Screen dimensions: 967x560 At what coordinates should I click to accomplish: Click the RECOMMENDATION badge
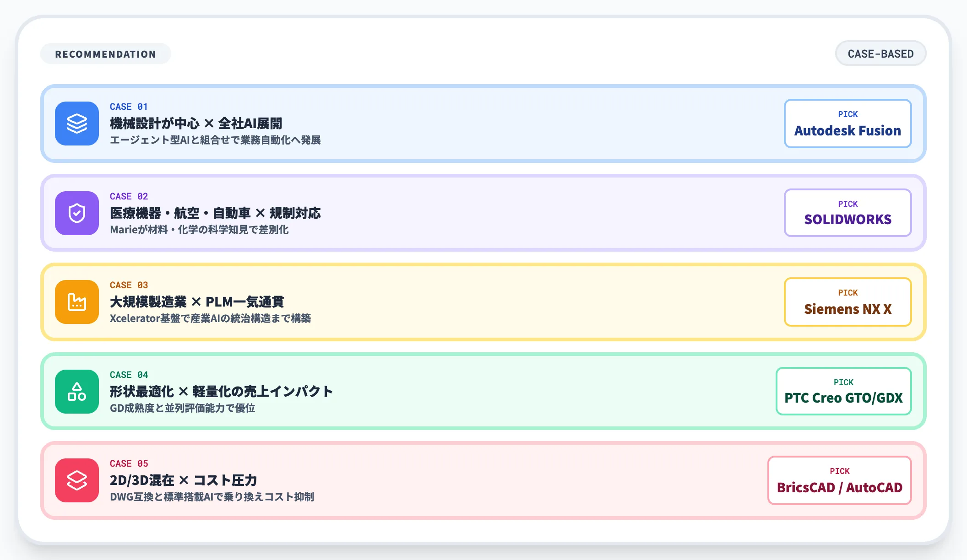(x=105, y=54)
